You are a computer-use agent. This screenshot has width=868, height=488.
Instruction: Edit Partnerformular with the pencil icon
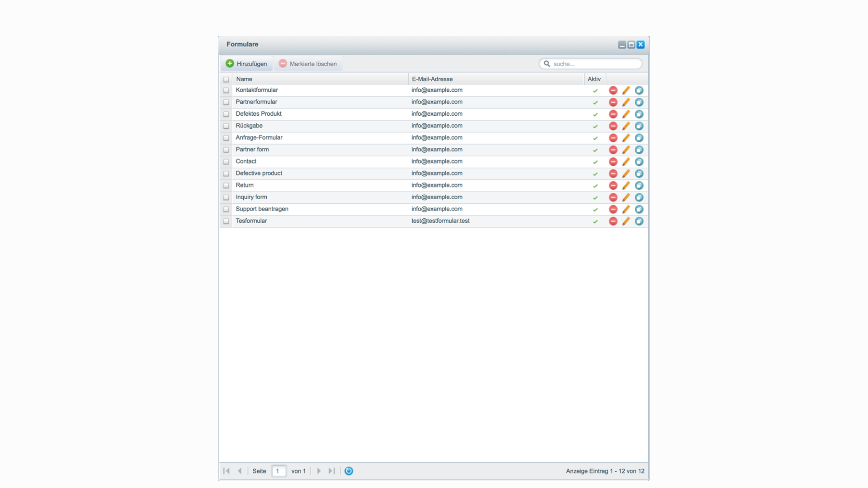coord(626,102)
